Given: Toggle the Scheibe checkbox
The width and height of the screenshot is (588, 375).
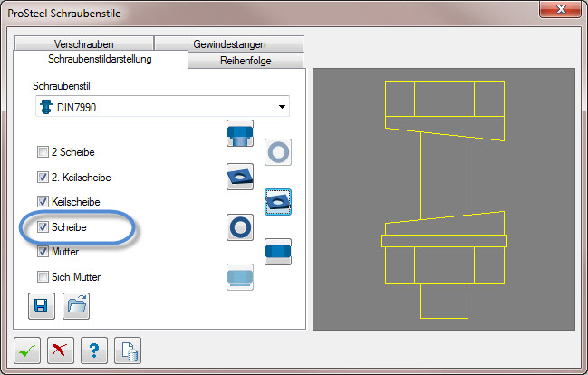Looking at the screenshot, I should 43,226.
